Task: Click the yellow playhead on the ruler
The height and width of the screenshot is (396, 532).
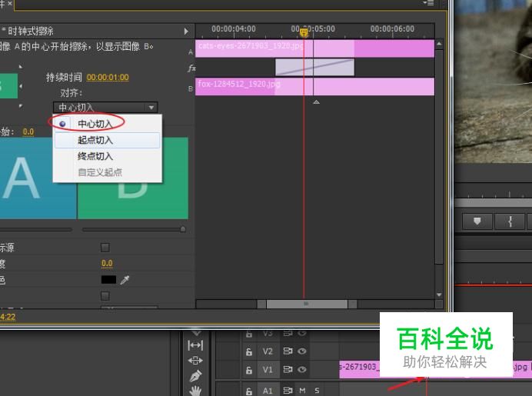Action: [x=304, y=32]
